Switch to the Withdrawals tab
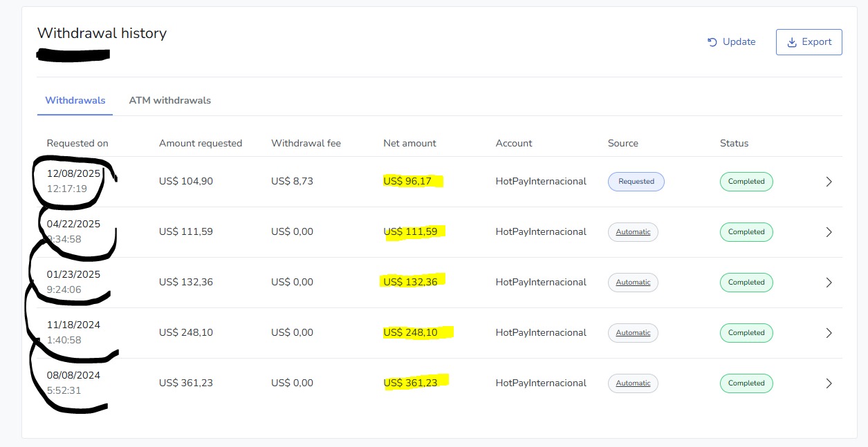Screen dimensions: 868x447 click(x=75, y=100)
